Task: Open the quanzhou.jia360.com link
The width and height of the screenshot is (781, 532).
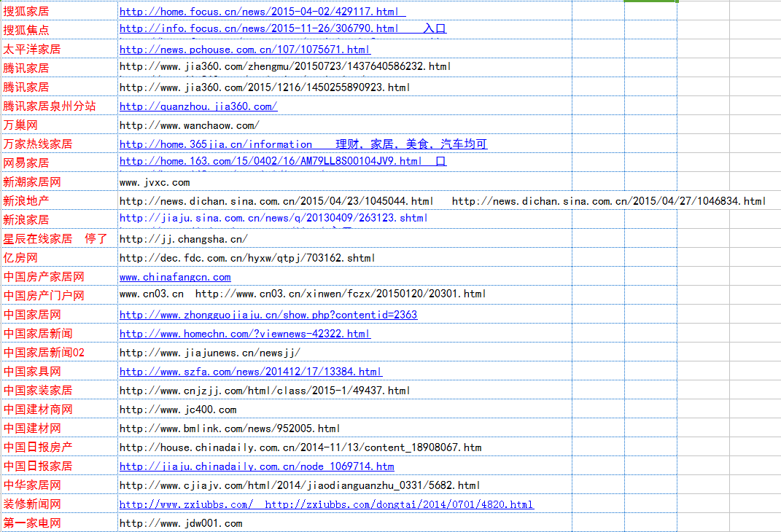Action: (x=198, y=106)
